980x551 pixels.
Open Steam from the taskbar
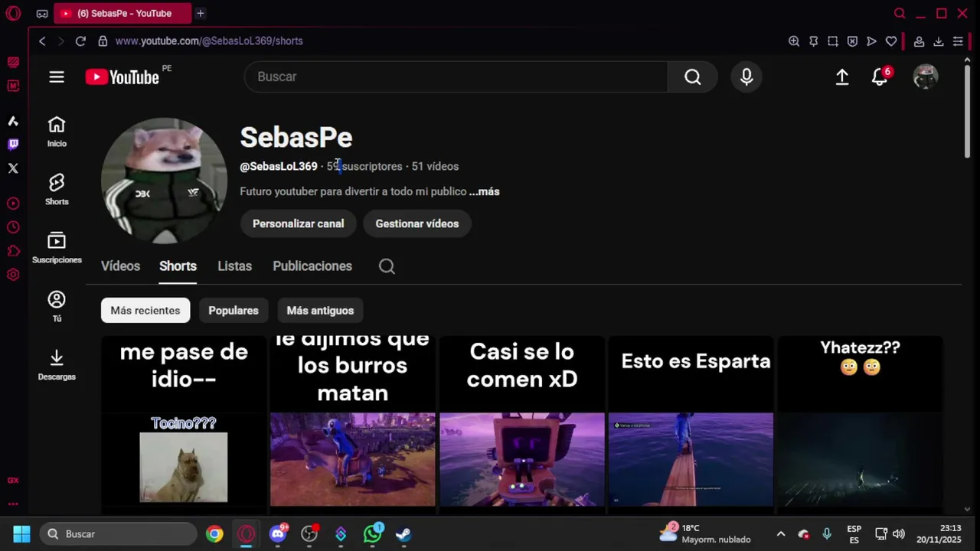pos(403,534)
